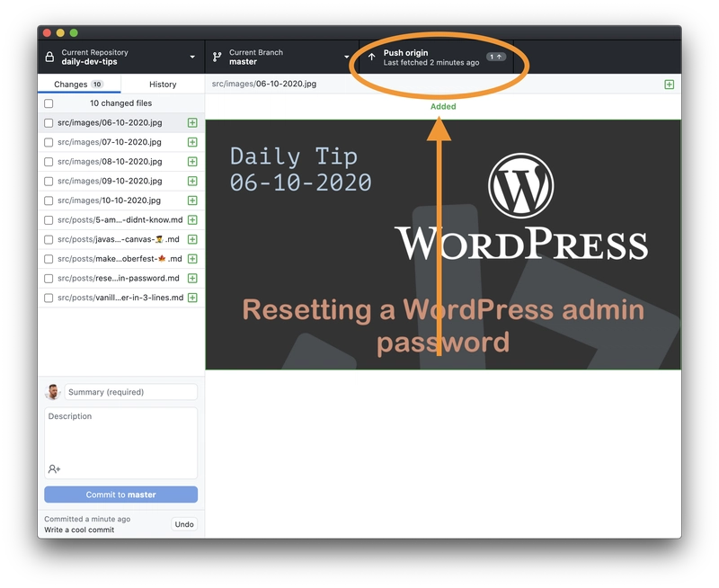The image size is (719, 588).
Task: Click added icon for vanill er-in-3-lines.md row
Action: [192, 298]
